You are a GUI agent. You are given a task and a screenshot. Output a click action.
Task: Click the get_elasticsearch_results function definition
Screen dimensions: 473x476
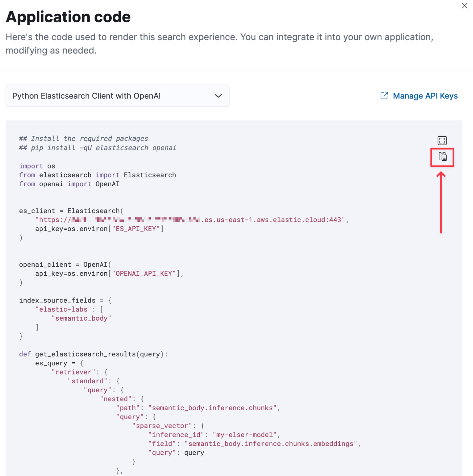point(93,354)
